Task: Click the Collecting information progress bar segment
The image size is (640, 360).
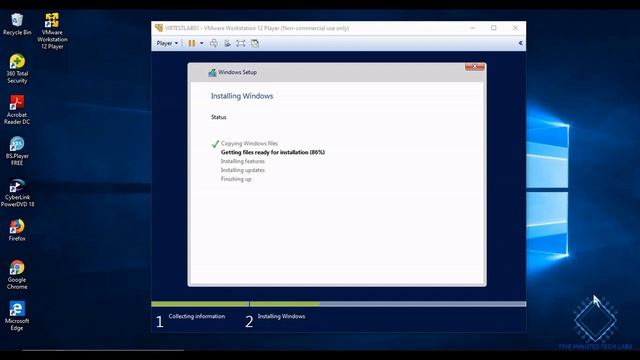Action: point(200,304)
